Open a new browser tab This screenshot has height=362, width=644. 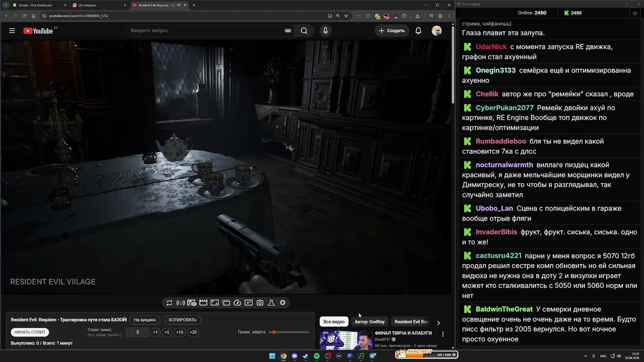194,5
